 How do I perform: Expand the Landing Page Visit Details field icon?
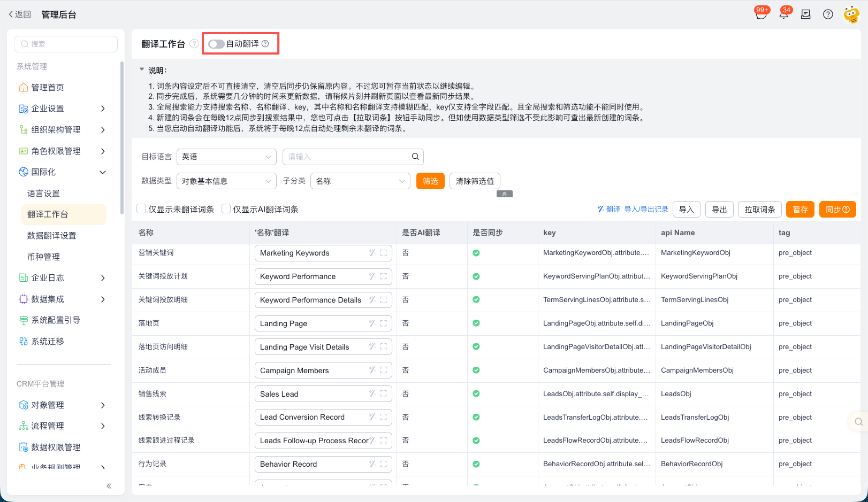[x=384, y=347]
